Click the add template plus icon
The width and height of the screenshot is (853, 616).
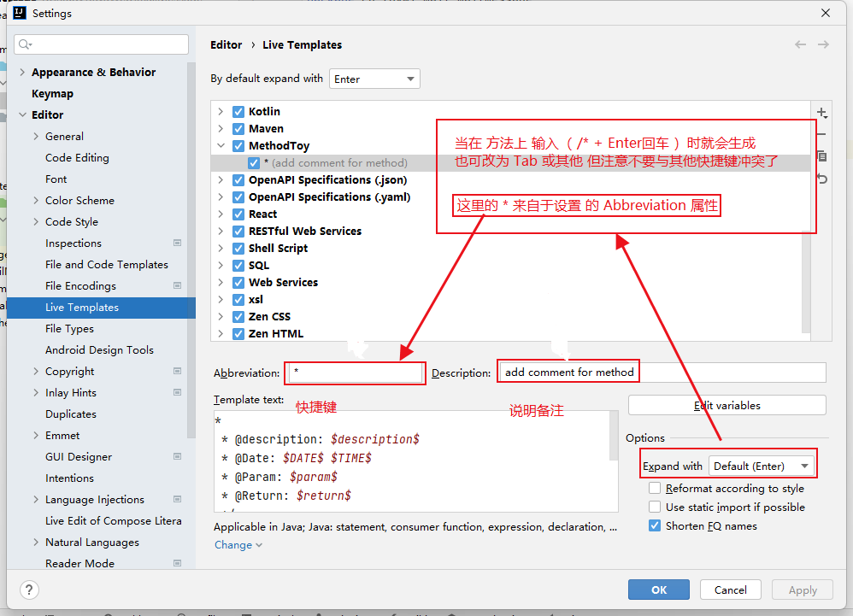coord(821,113)
